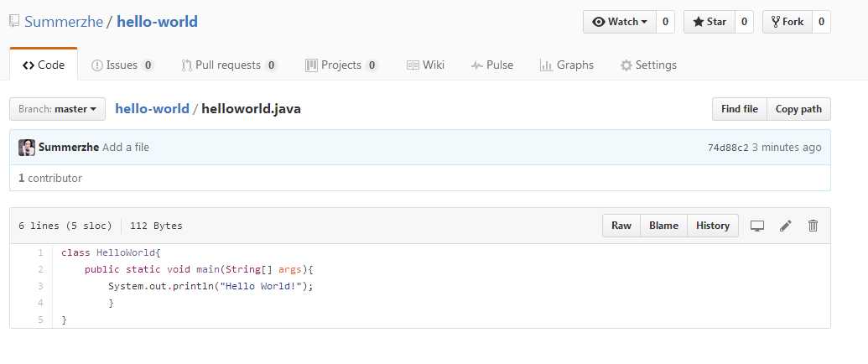Click '112 Bytes' file size text

click(156, 226)
